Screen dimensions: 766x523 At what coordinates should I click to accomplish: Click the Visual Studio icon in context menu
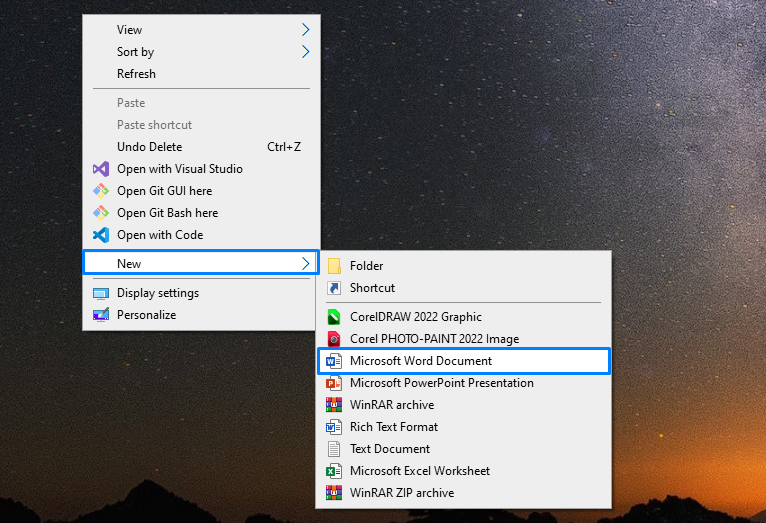100,169
